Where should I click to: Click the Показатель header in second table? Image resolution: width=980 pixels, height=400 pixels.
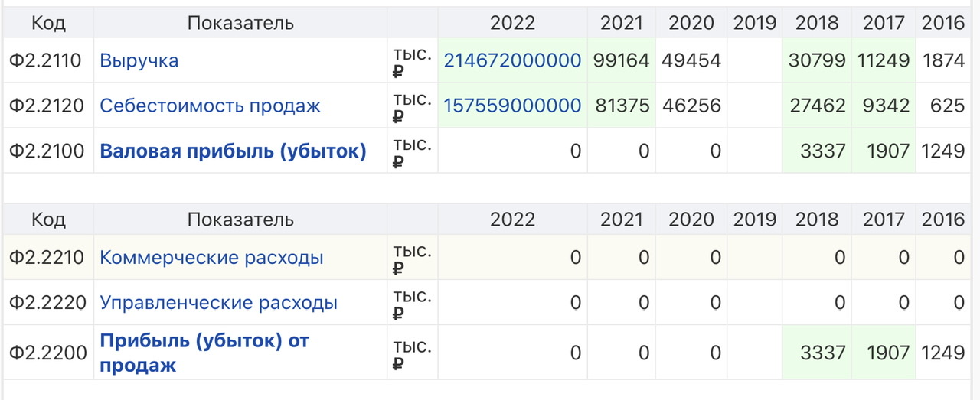pos(240,220)
